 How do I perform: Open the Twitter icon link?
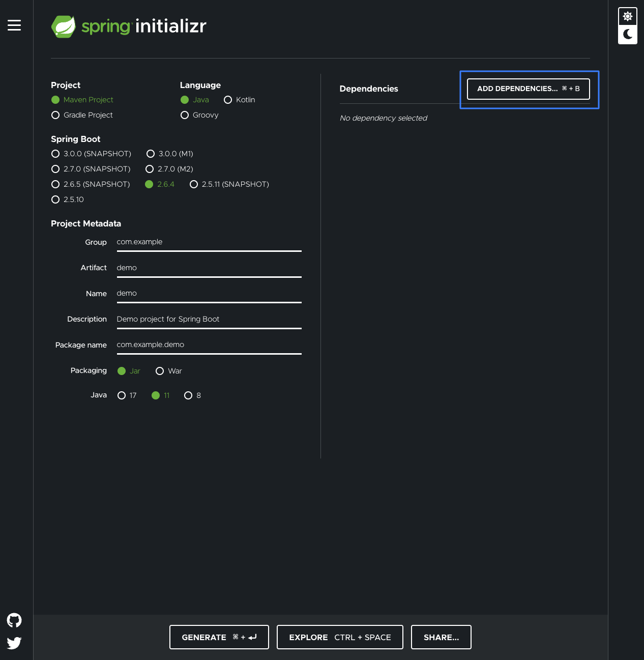(14, 643)
